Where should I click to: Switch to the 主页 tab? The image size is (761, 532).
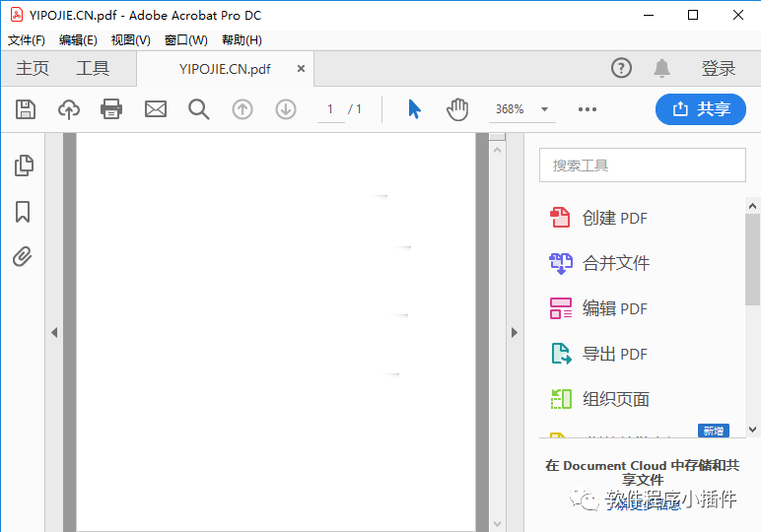(x=33, y=68)
